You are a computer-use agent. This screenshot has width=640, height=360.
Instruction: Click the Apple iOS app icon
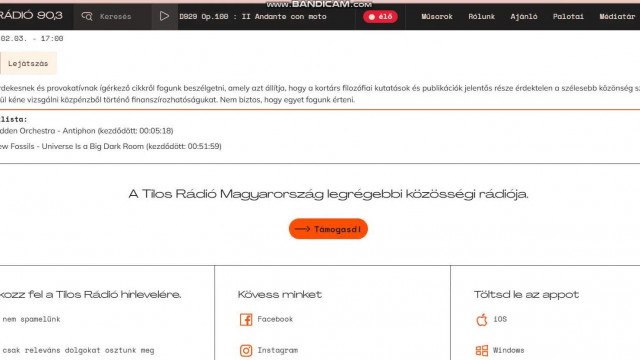tap(482, 320)
